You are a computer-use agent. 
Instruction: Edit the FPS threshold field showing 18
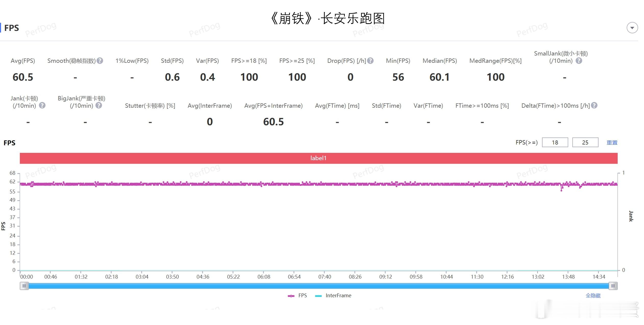pyautogui.click(x=555, y=142)
